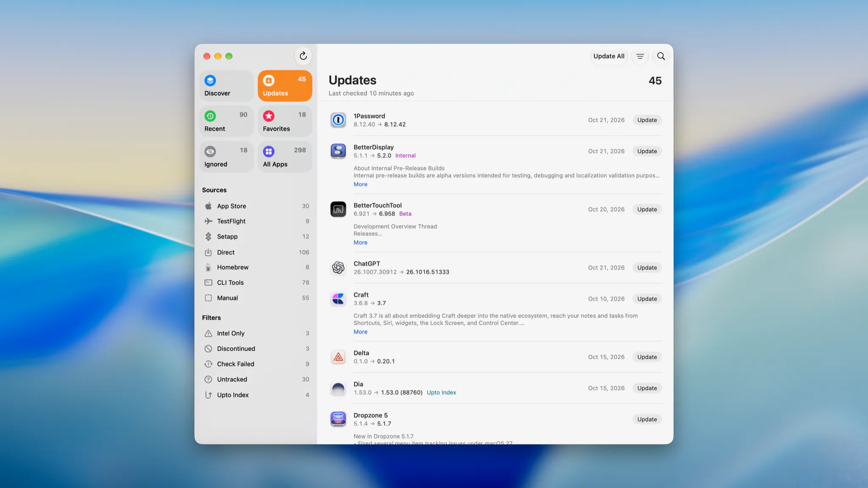Filter by Upto Index
The height and width of the screenshot is (488, 868).
[256, 395]
